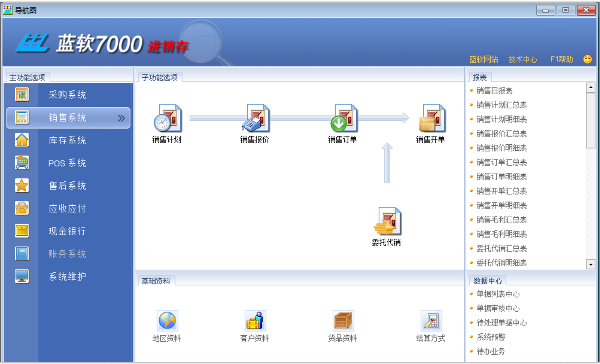The height and width of the screenshot is (364, 600).
Task: Click the smiley face icon in header
Action: pyautogui.click(x=587, y=59)
